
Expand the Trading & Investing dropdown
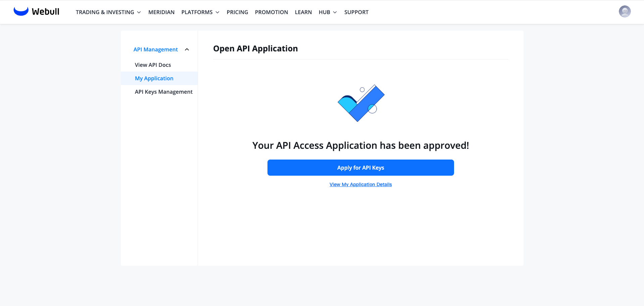point(108,12)
